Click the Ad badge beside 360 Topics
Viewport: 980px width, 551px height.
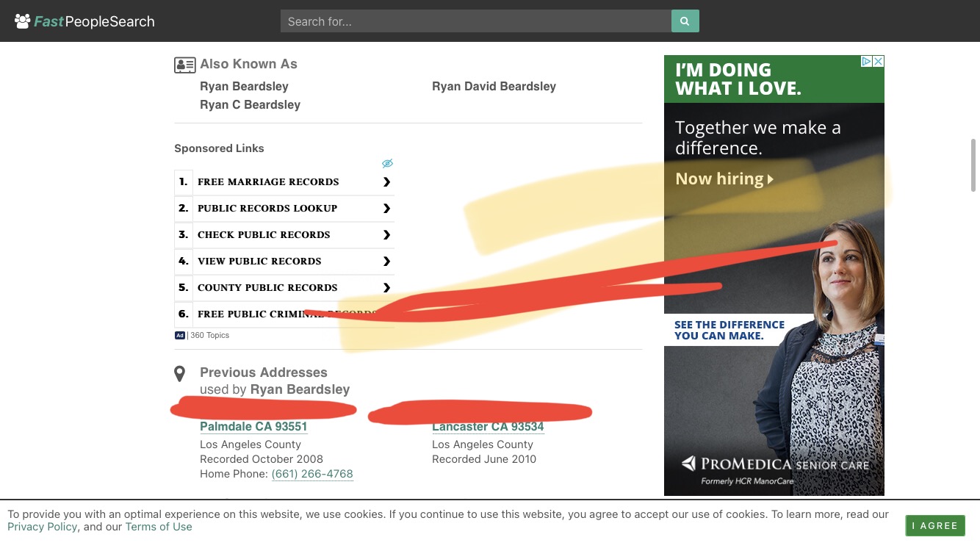coord(179,335)
